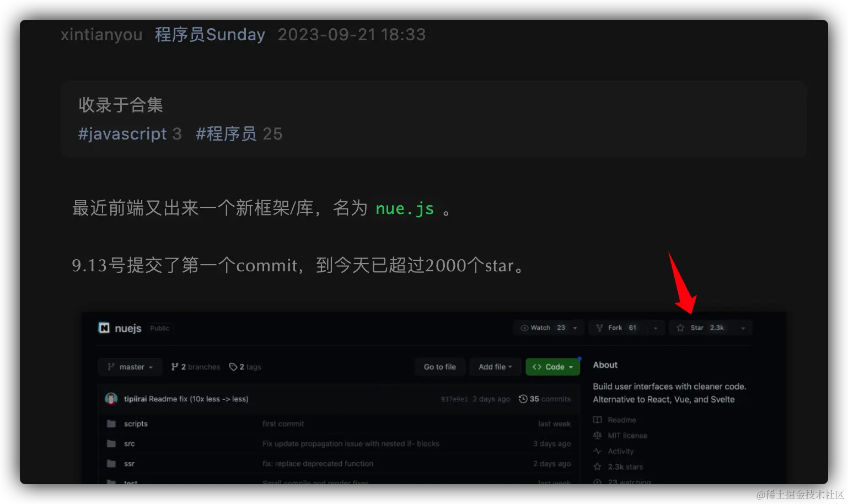This screenshot has height=504, width=848.
Task: Click Go to file button
Action: [440, 367]
